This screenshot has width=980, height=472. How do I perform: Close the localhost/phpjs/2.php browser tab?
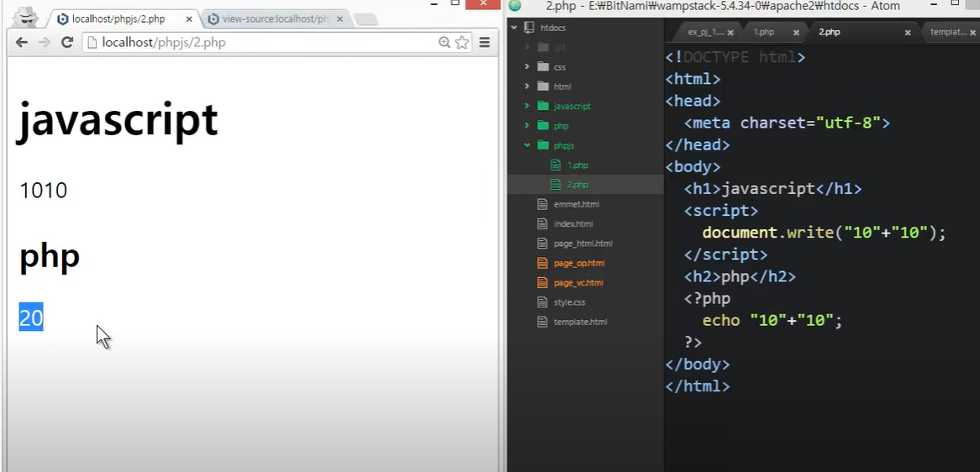[189, 19]
